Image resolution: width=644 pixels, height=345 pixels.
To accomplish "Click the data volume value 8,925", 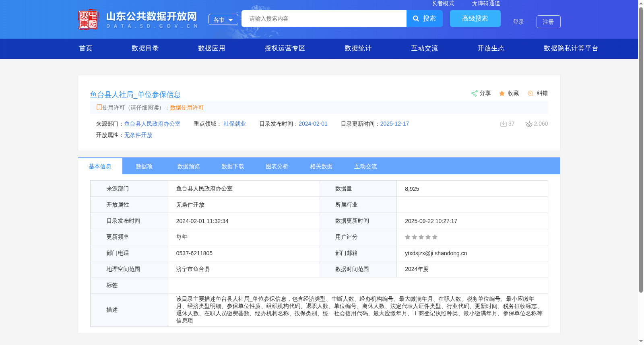I will coord(412,189).
